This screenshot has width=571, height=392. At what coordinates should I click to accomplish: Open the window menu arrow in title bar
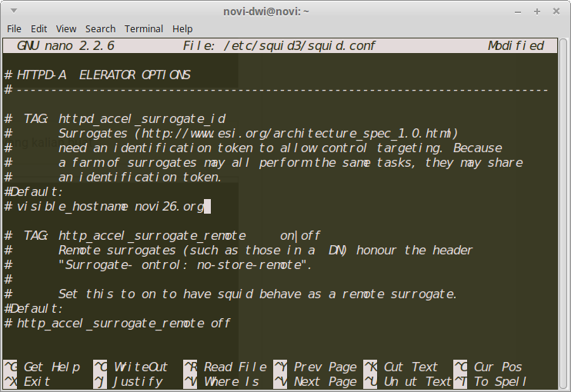coord(14,11)
